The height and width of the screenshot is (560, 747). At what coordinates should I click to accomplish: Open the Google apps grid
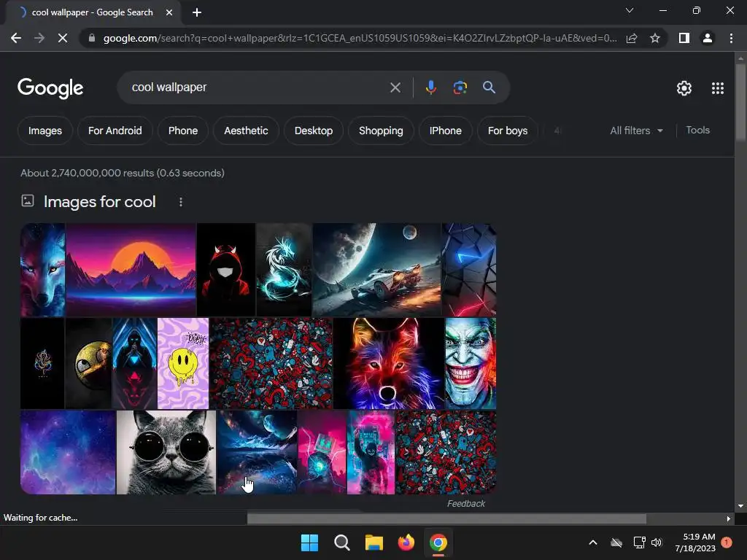click(718, 88)
